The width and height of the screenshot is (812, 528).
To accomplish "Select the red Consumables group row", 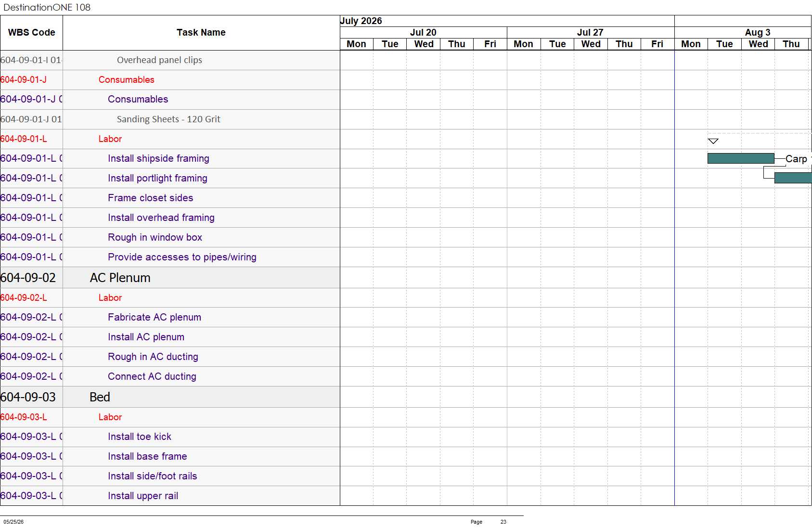I will pyautogui.click(x=170, y=80).
